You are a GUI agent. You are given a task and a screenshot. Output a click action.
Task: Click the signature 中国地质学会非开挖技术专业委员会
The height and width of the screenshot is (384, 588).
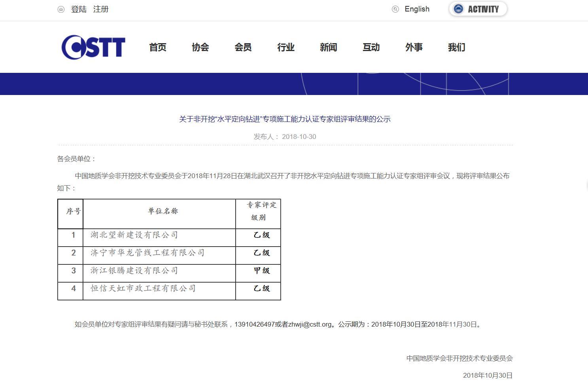(459, 358)
